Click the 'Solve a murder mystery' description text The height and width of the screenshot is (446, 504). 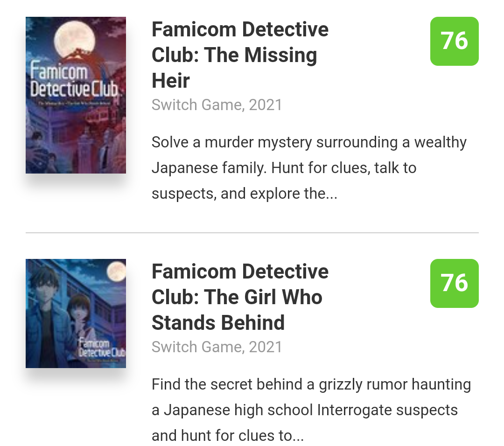308,142
